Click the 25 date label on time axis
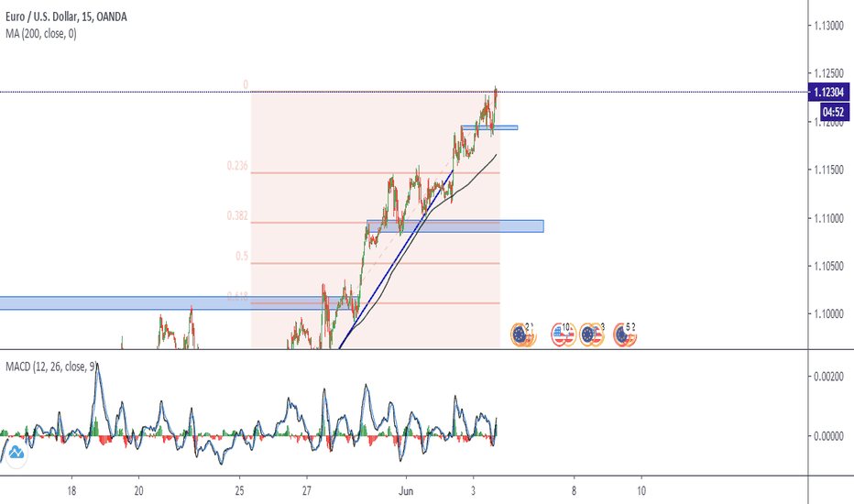Image resolution: width=854 pixels, height=504 pixels. coord(240,491)
